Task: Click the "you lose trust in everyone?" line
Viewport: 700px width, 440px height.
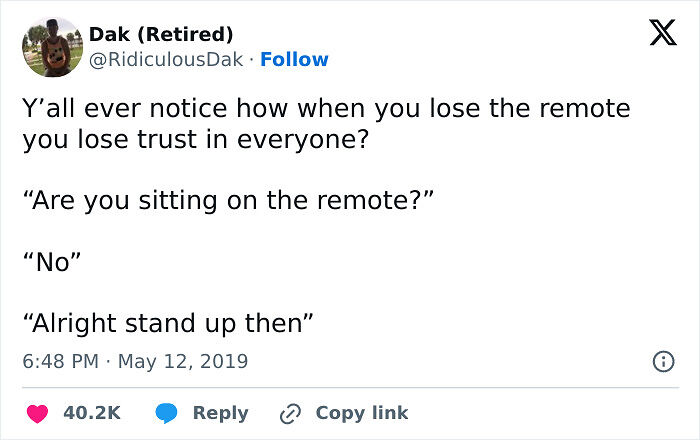Action: click(196, 139)
